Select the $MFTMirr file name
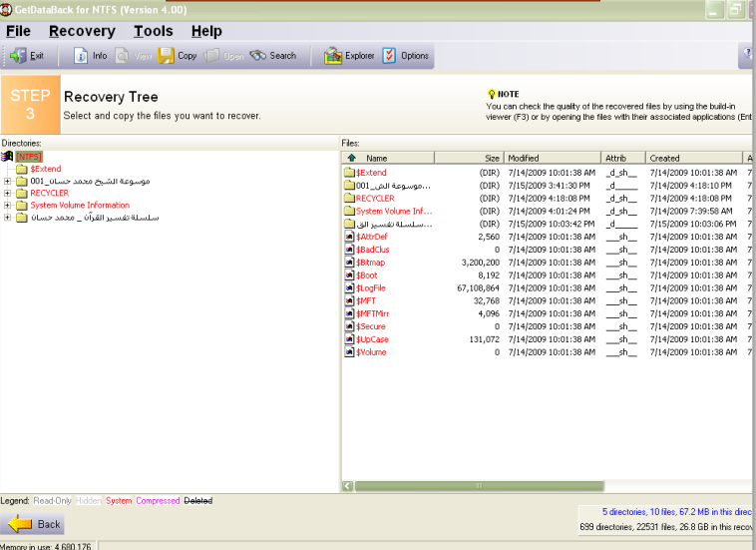756x550 pixels. 372,313
